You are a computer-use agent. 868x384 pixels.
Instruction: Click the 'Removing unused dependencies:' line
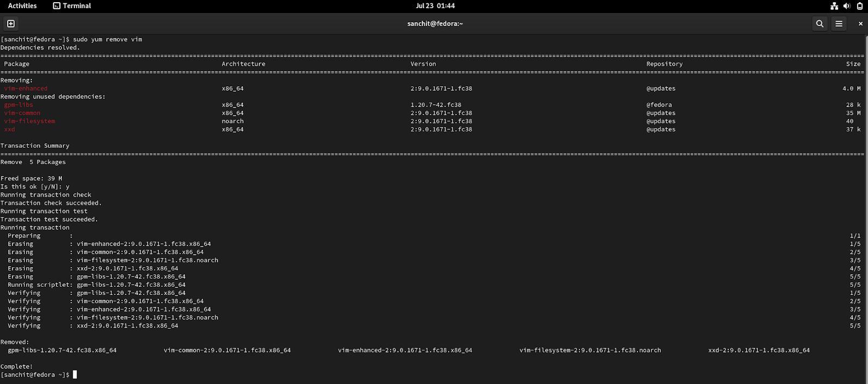(53, 96)
